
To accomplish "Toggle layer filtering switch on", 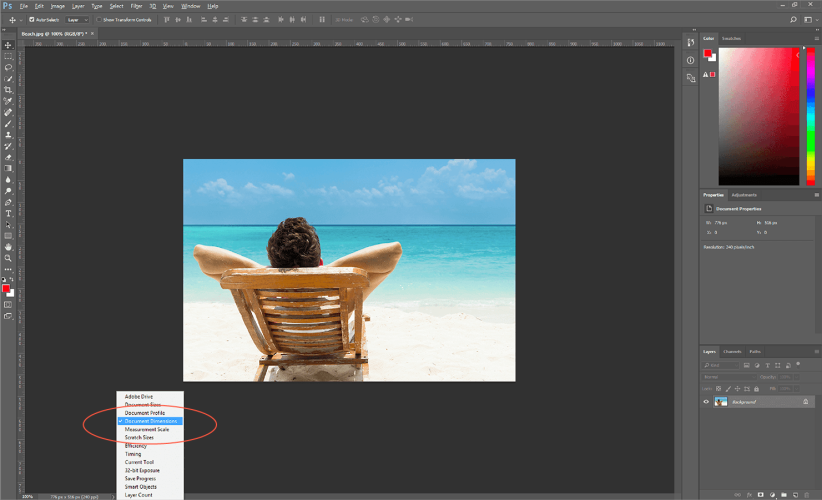I will click(x=798, y=364).
